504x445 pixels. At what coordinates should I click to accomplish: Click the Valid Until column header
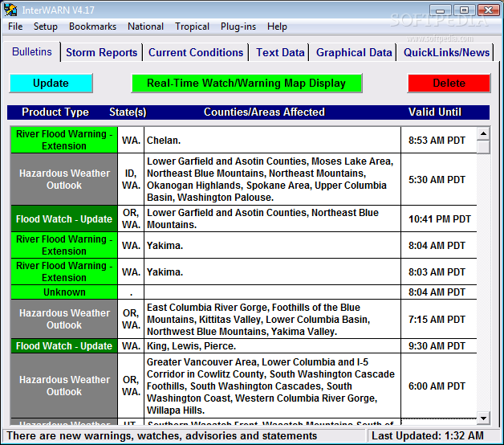click(435, 112)
